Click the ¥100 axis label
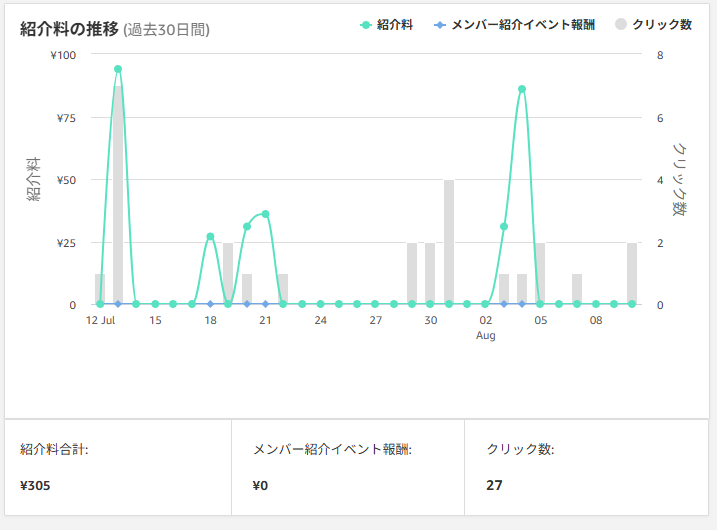717x530 pixels. pos(63,55)
